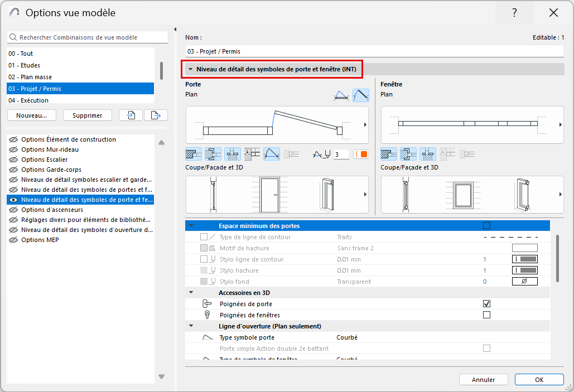Toggle the Porte opening line icon
The image size is (574, 392).
[271, 154]
